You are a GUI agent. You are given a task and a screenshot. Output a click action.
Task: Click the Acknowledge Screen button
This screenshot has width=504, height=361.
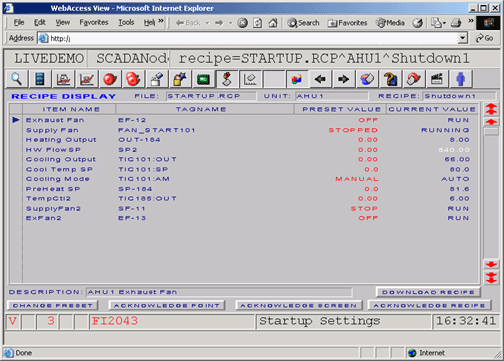tap(298, 305)
